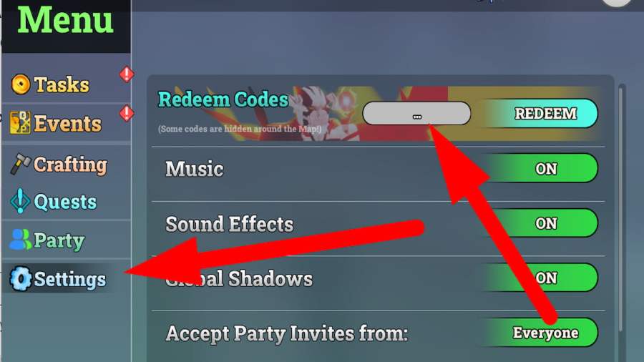Click the Settings gear icon
644x362 pixels.
tap(21, 279)
